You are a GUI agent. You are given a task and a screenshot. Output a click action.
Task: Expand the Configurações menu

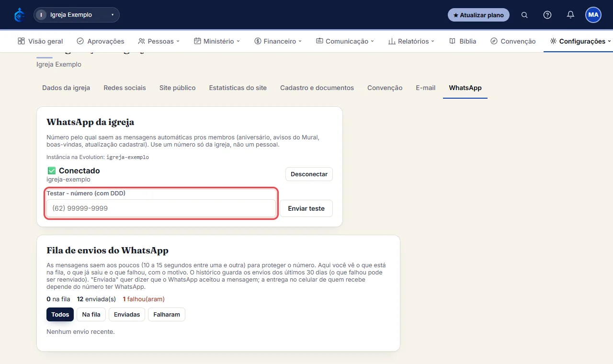tap(580, 41)
